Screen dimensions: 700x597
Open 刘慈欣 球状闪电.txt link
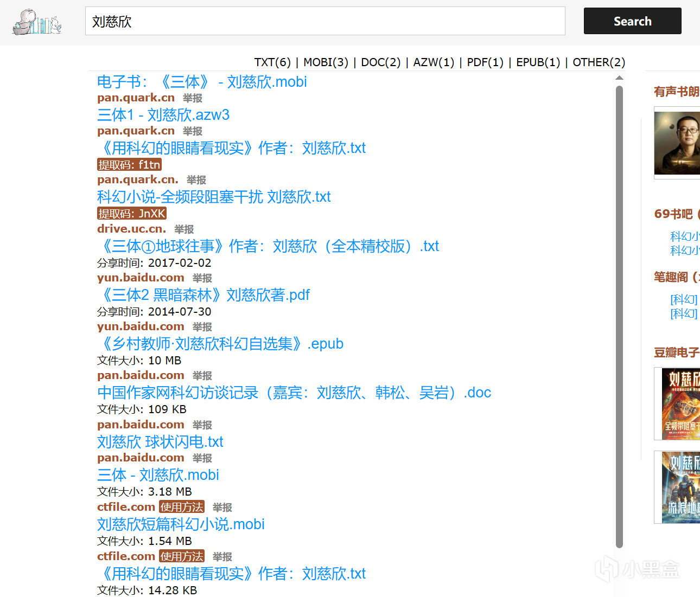point(160,442)
